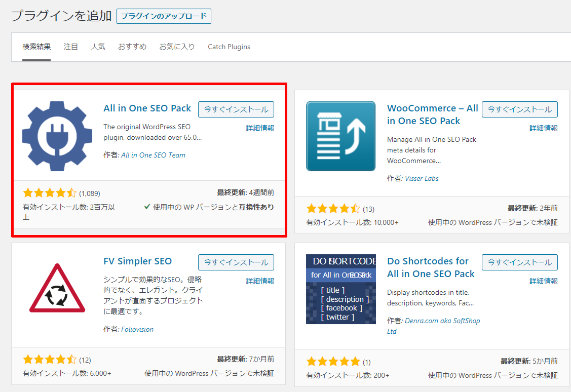Click the WooCommerce plugin blue icon
This screenshot has width=571, height=392.
pyautogui.click(x=340, y=136)
